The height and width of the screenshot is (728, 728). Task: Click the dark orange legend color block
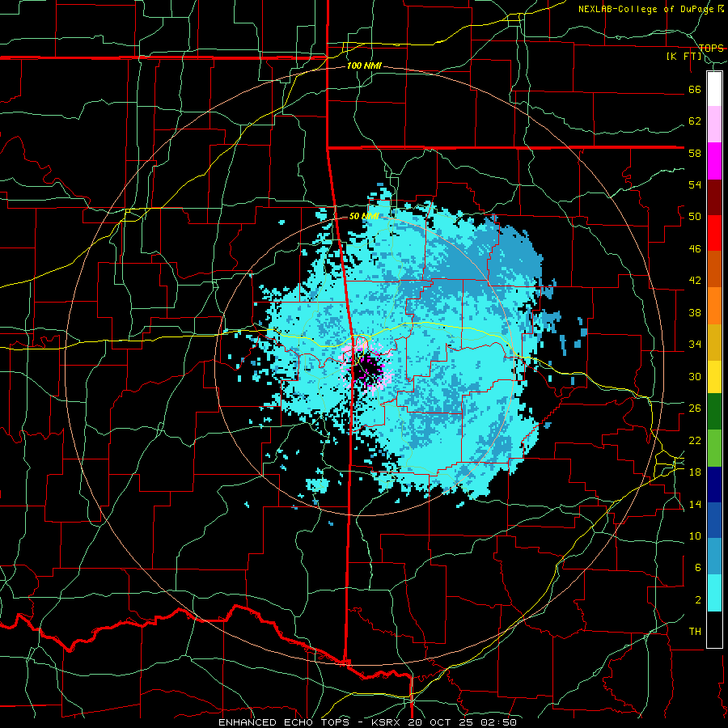tap(714, 269)
